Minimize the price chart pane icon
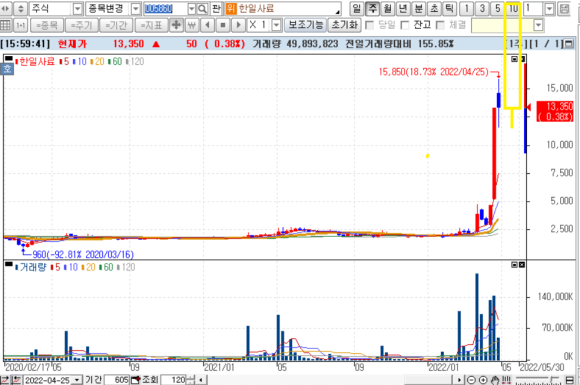Image resolution: width=580 pixels, height=385 pixels. click(514, 59)
